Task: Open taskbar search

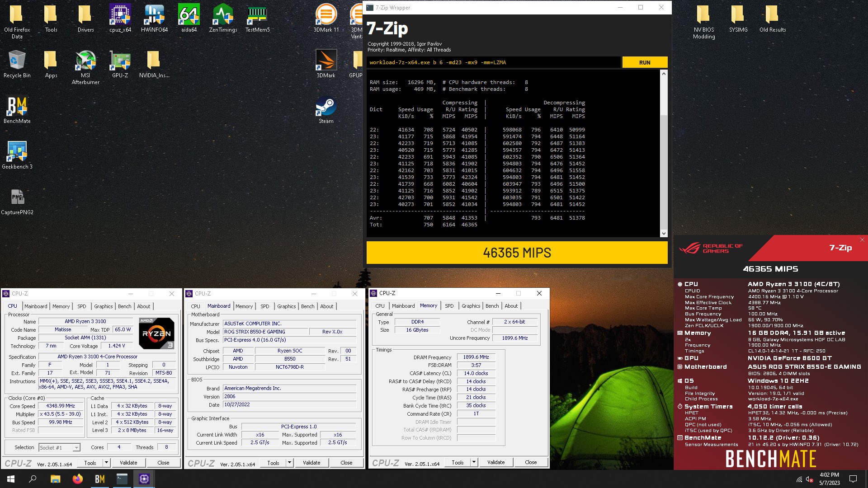Action: (33, 479)
